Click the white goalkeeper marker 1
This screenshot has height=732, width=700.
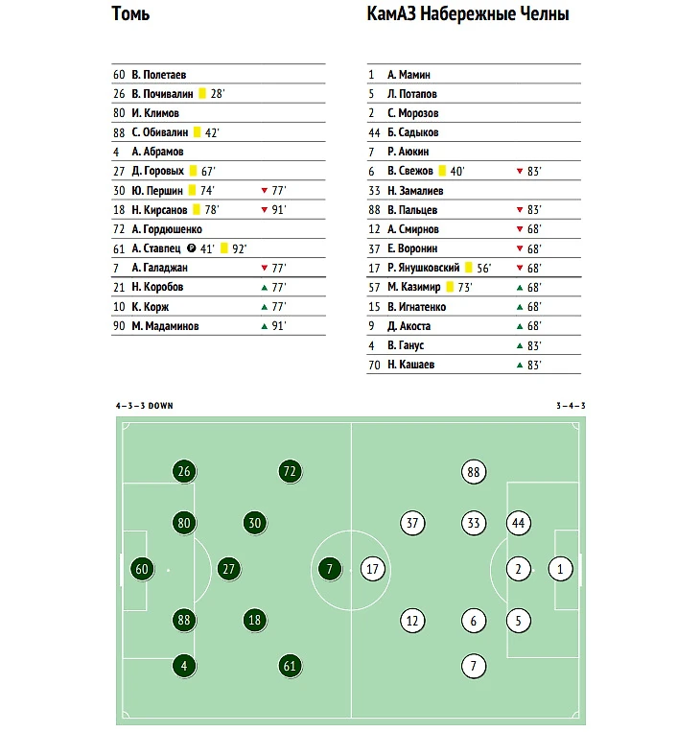pos(560,569)
